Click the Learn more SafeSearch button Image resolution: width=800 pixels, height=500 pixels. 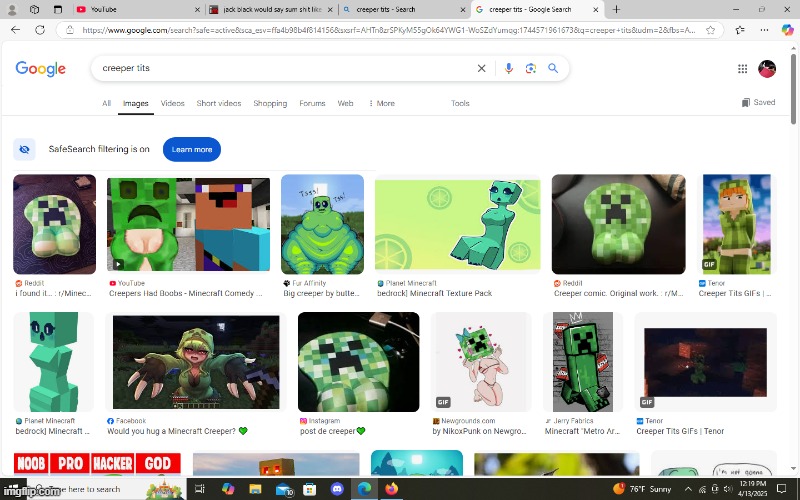pos(192,149)
